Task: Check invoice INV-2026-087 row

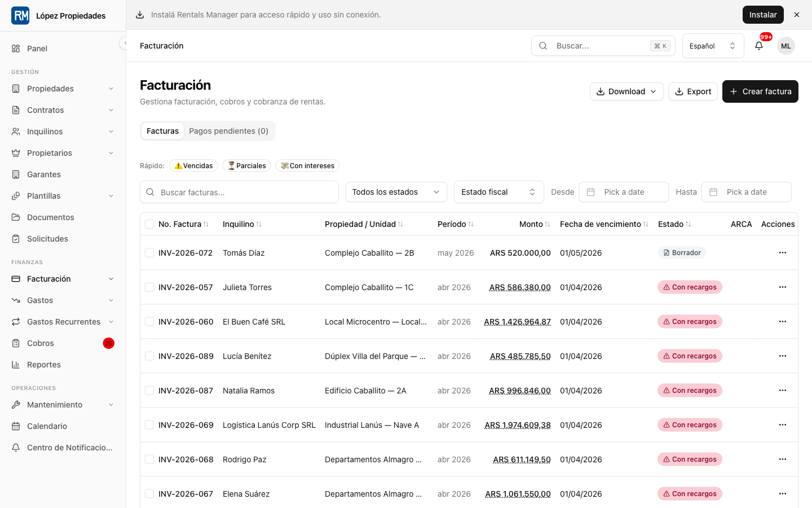Action: pos(149,391)
